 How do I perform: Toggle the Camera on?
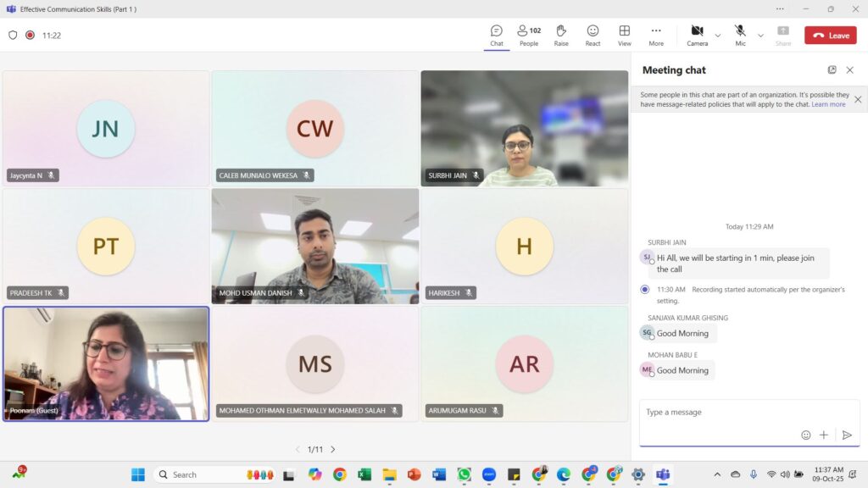(x=697, y=35)
